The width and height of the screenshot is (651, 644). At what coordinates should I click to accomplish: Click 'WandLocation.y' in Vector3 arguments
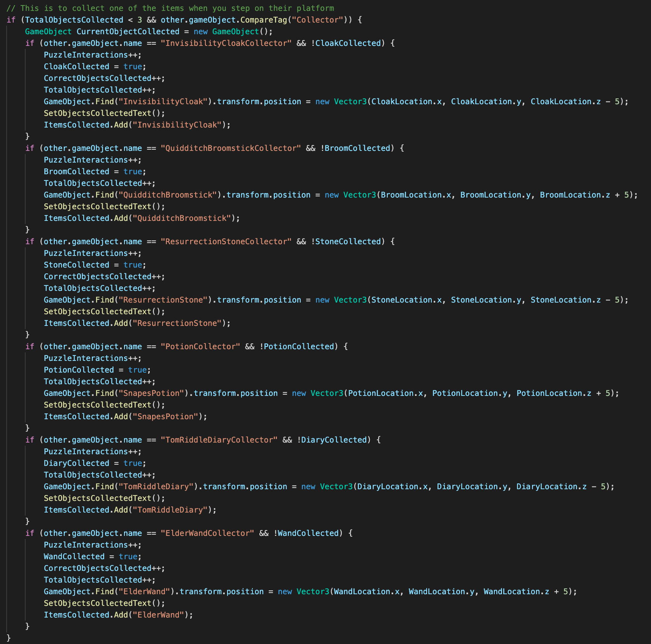pyautogui.click(x=441, y=591)
